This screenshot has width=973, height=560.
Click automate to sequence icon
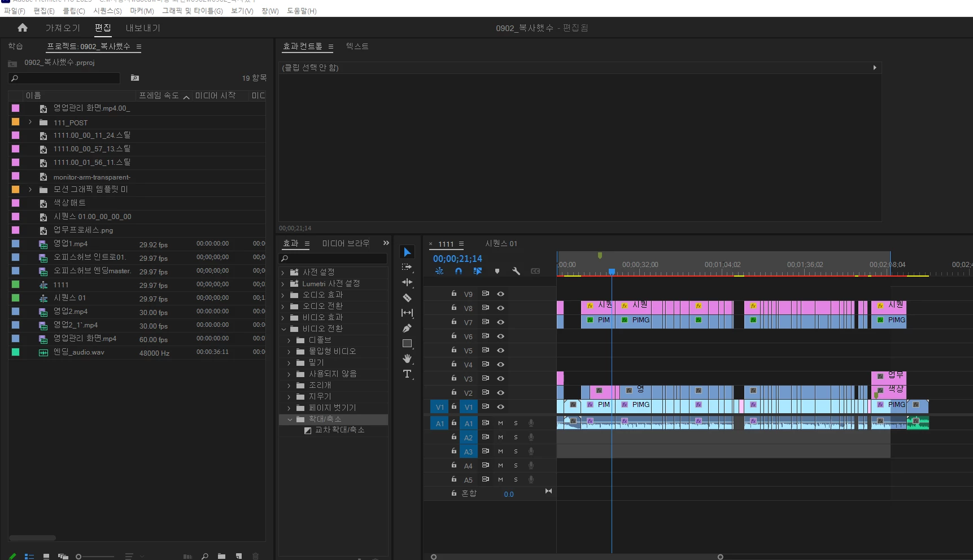click(188, 557)
